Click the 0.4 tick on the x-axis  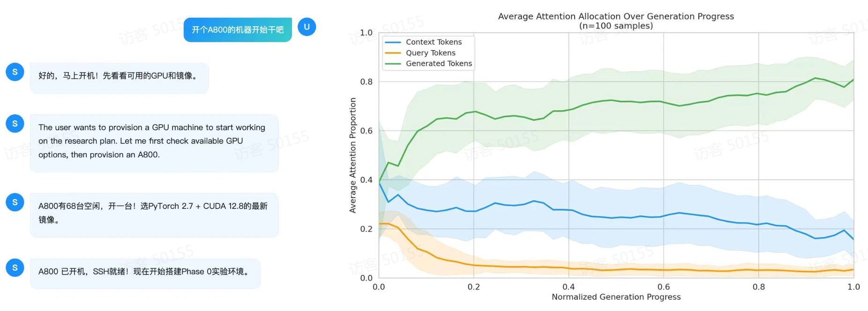569,287
